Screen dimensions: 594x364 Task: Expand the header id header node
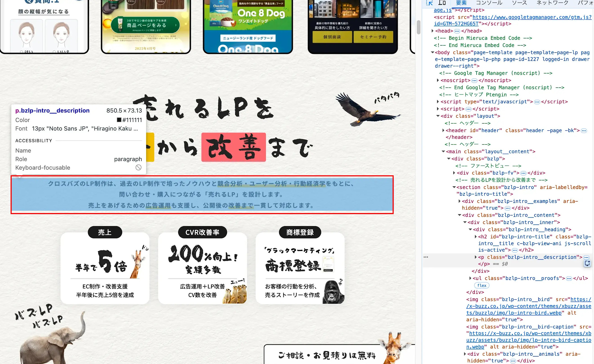click(x=443, y=130)
